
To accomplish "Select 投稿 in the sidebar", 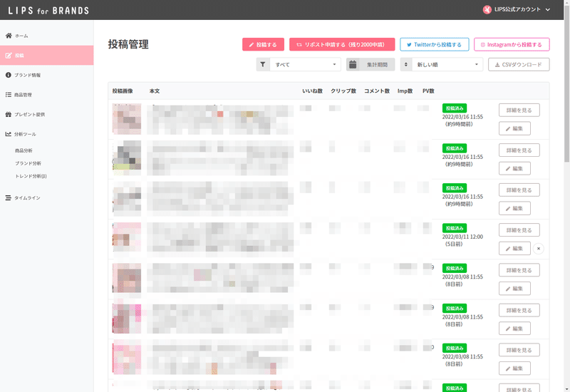I will (46, 56).
